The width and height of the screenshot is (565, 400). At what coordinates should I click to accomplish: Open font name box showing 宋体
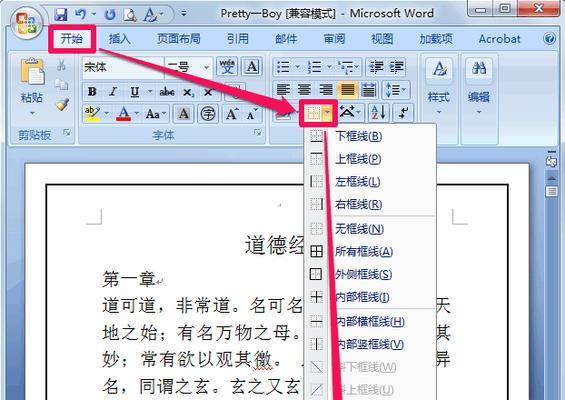(x=123, y=67)
